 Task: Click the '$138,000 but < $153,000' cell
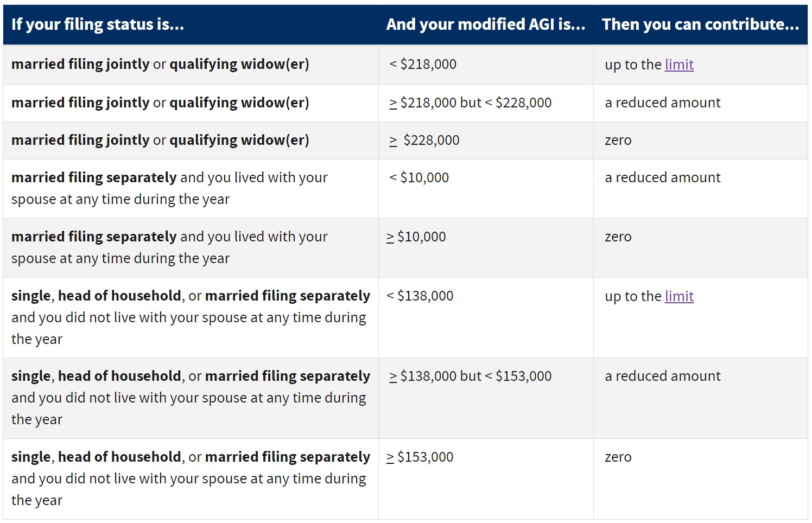tap(486, 398)
